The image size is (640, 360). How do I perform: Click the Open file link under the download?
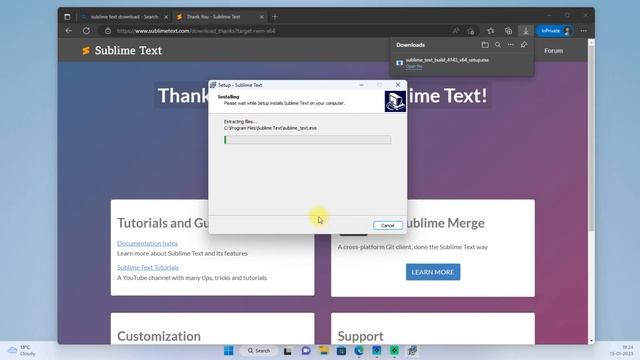414,66
